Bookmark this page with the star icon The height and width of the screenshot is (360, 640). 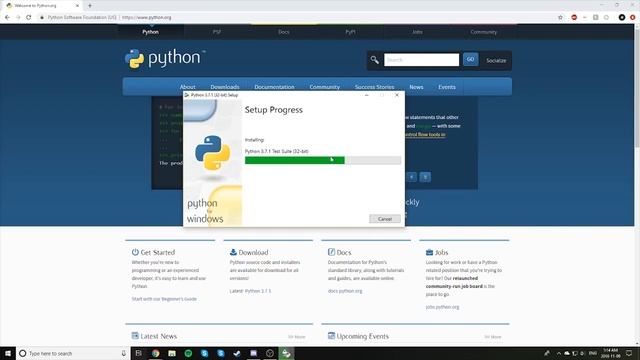click(560, 18)
